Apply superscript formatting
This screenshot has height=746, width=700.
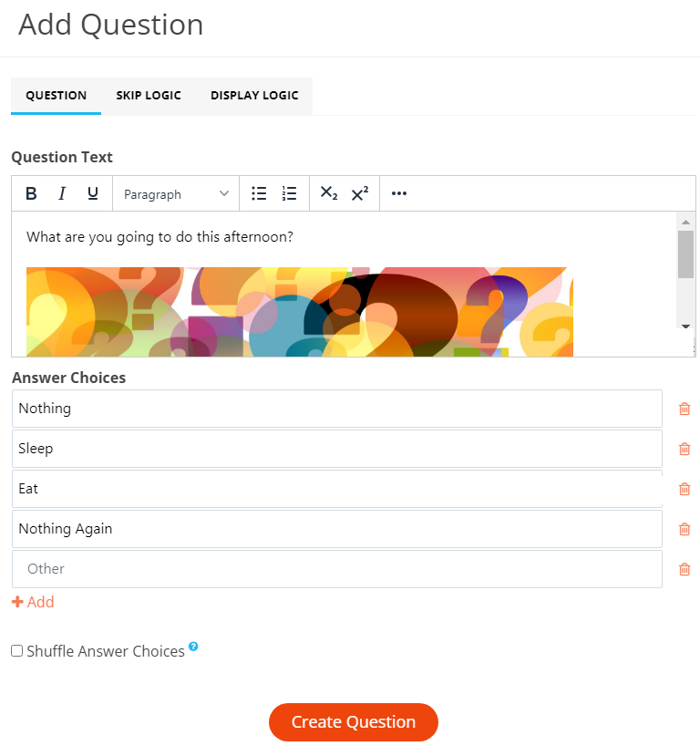(x=358, y=193)
